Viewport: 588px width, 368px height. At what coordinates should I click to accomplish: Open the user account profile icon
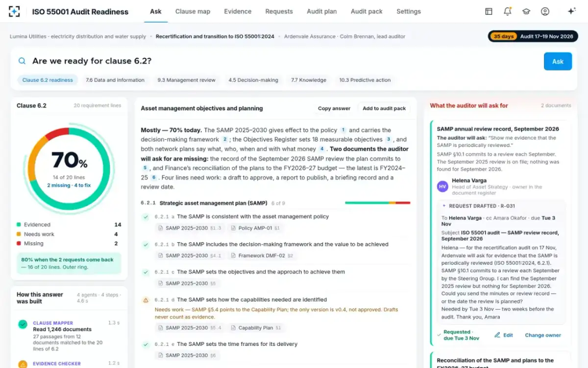pyautogui.click(x=545, y=11)
